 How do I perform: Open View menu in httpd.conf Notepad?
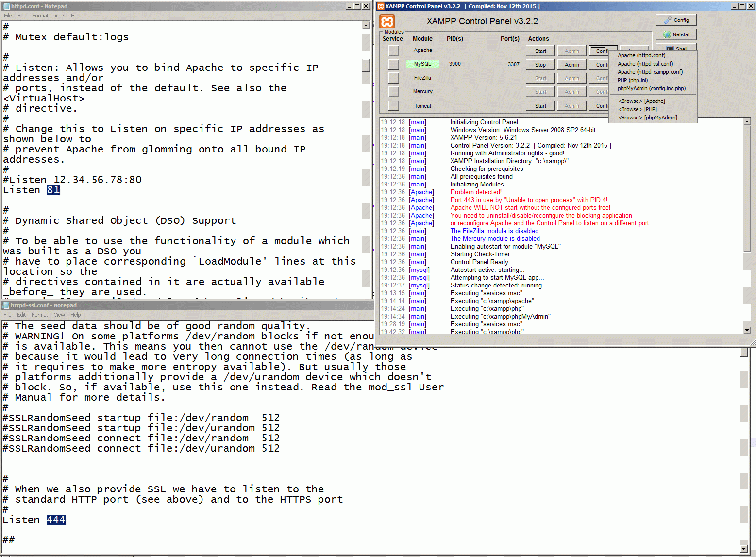pos(60,16)
